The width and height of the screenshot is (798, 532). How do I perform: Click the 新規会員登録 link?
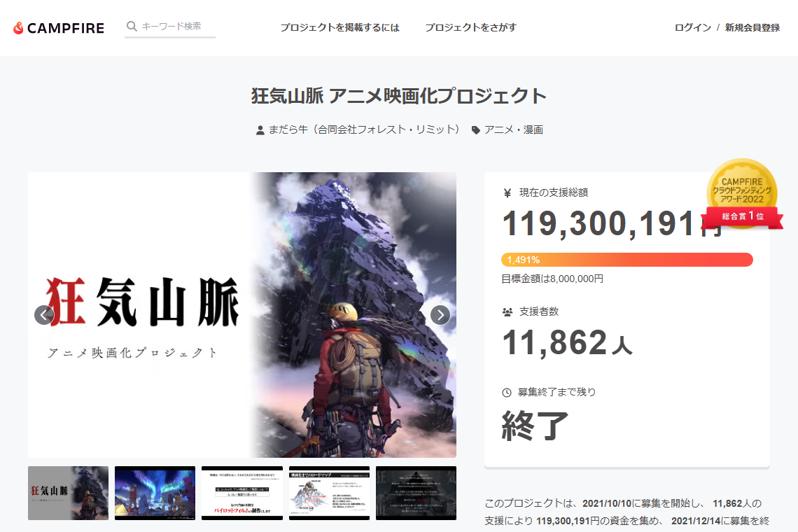tap(752, 27)
